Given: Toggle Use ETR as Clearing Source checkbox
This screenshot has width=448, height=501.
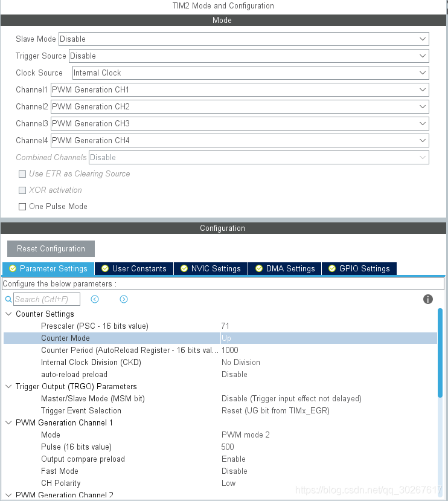Looking at the screenshot, I should click(22, 174).
